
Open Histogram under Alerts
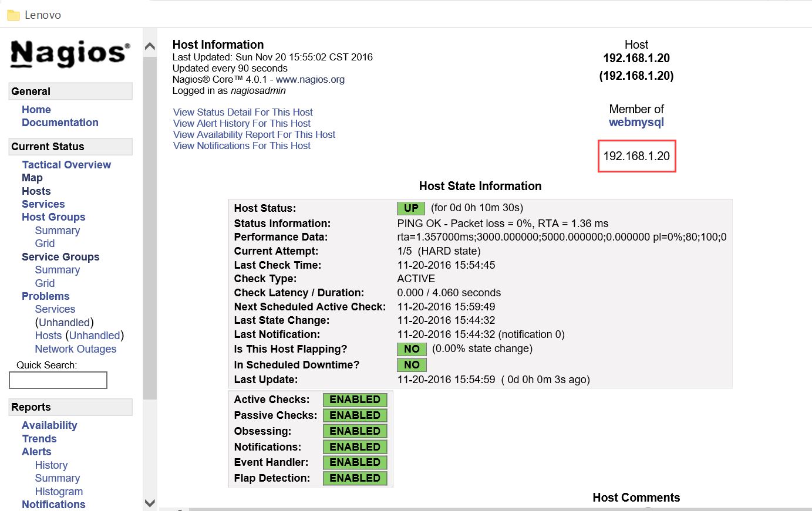click(59, 492)
